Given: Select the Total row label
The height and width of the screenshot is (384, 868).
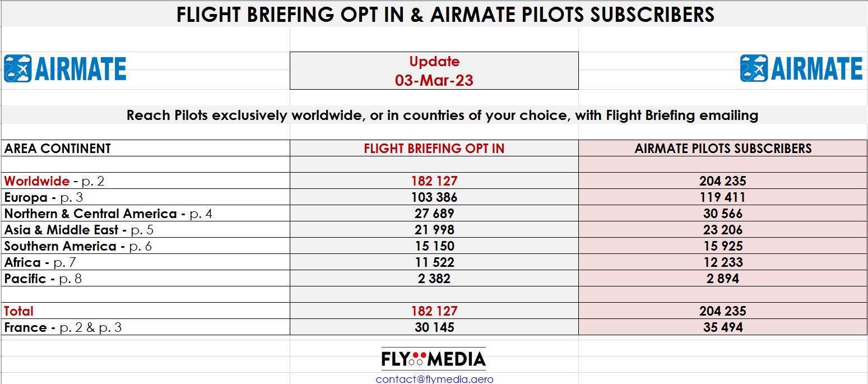Looking at the screenshot, I should pyautogui.click(x=19, y=311).
